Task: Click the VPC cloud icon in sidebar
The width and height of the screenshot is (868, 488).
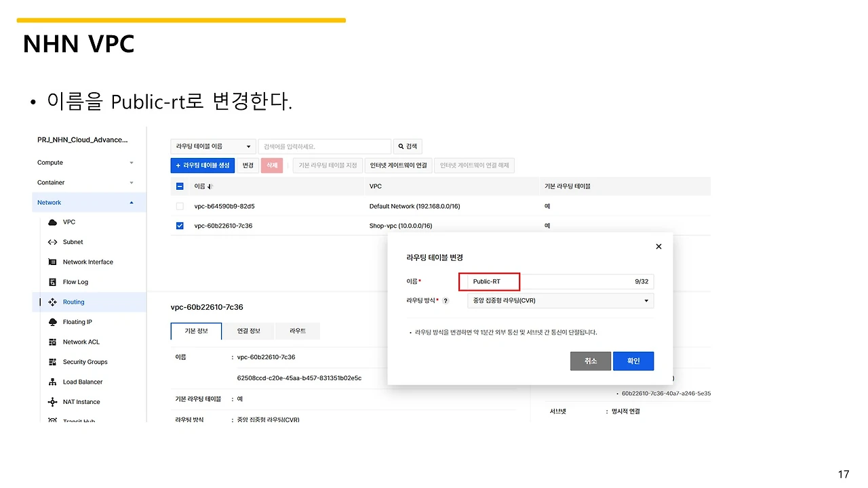Action: tap(52, 222)
